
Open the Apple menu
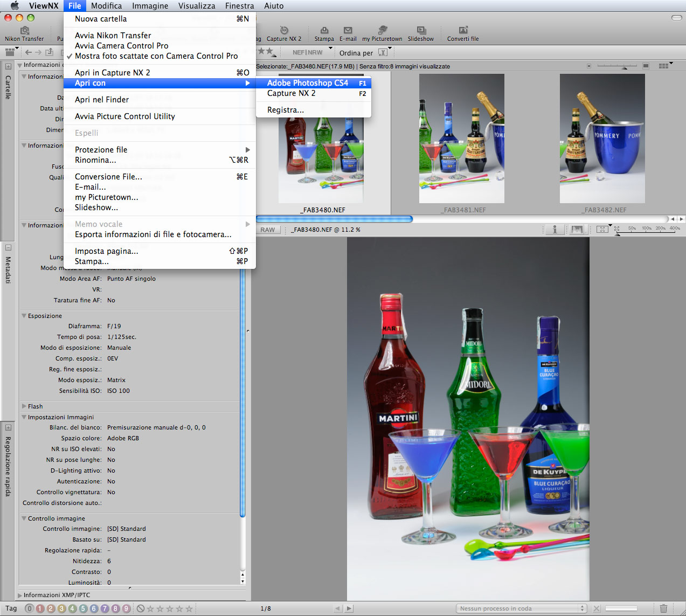point(15,6)
